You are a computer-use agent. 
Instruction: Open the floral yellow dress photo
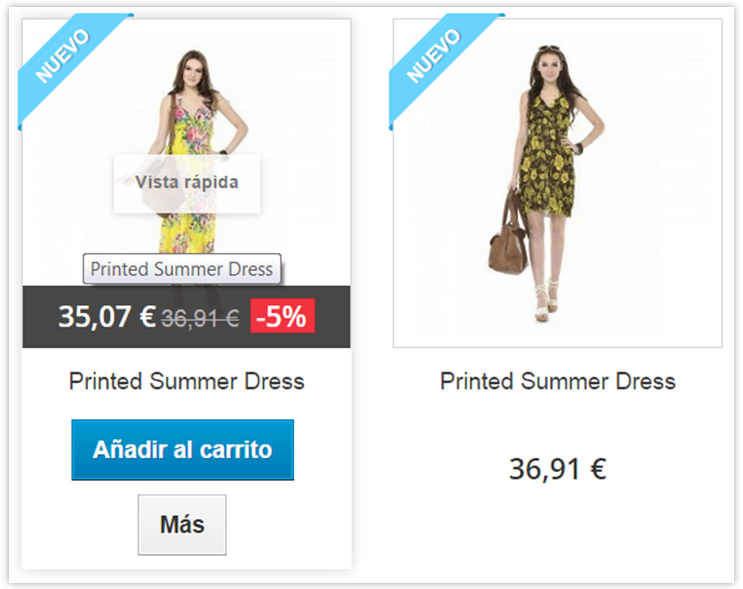(187, 153)
